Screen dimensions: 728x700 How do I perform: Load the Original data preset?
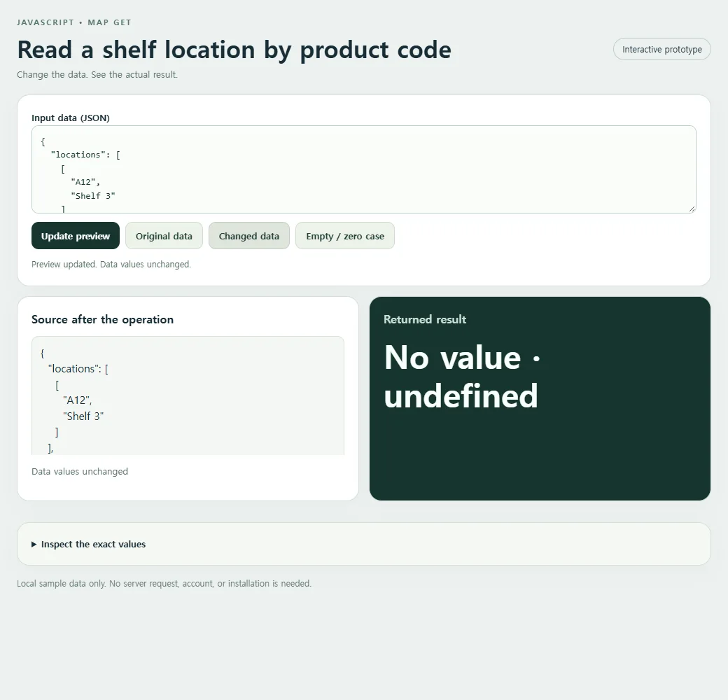click(x=164, y=236)
